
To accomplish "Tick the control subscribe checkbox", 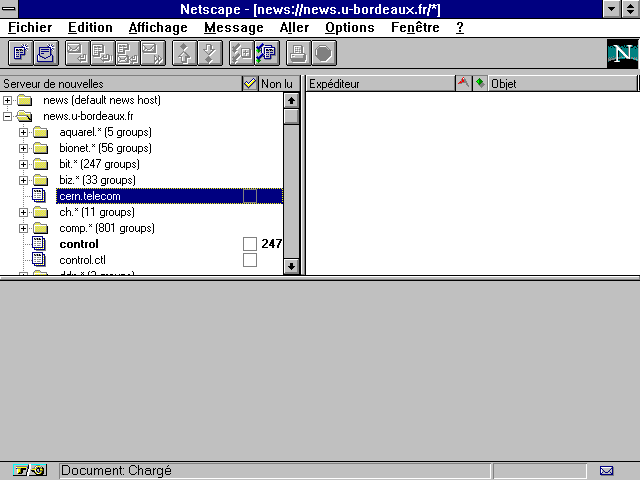I will tap(250, 244).
